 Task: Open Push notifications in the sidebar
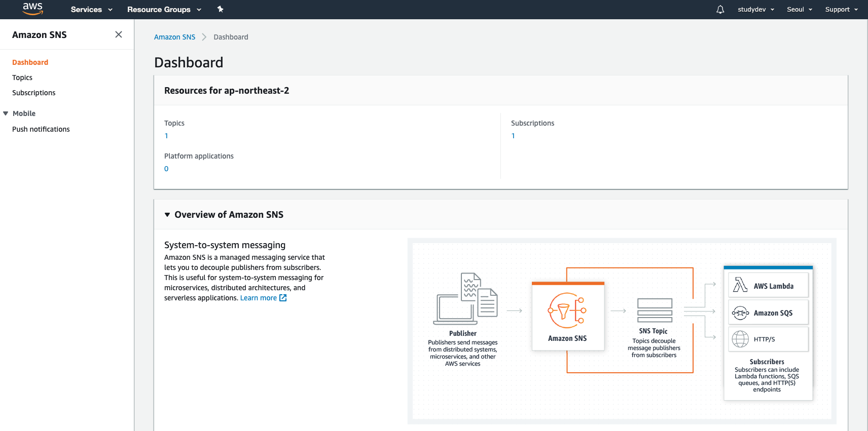click(x=41, y=129)
